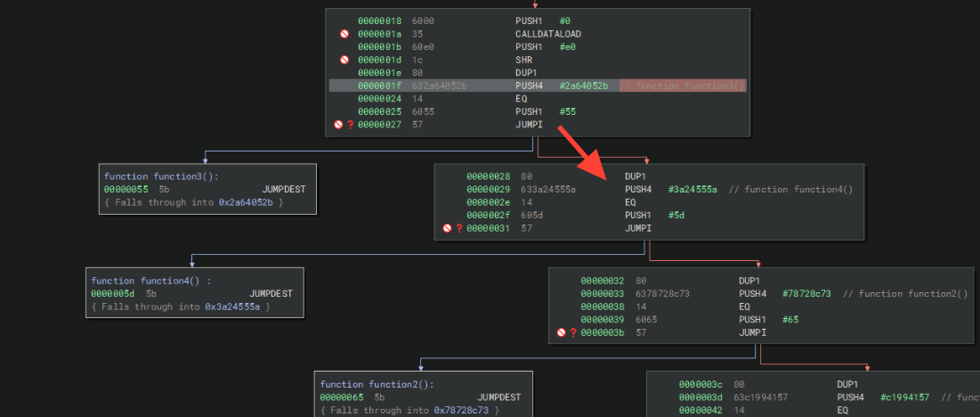
Task: Click red tag icon at address 0000003b
Action: (561, 332)
